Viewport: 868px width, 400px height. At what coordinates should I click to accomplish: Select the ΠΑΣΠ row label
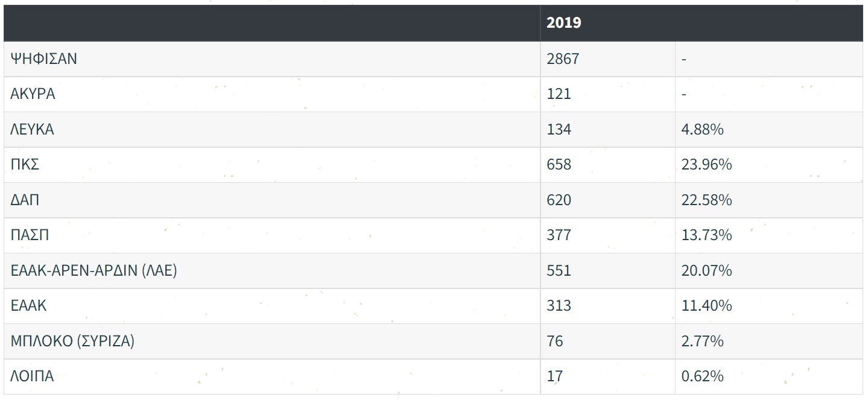(x=30, y=235)
